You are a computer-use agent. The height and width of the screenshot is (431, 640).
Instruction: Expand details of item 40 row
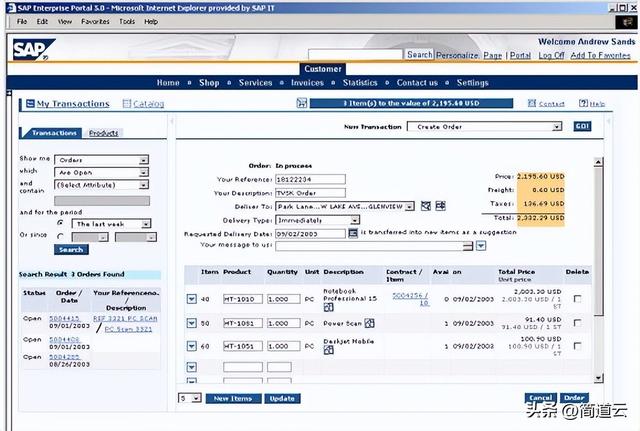click(x=191, y=299)
